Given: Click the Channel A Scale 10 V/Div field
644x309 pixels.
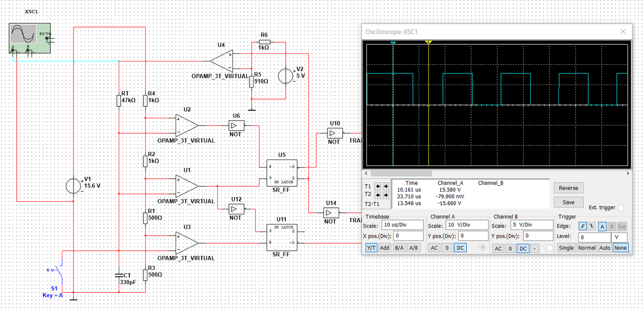Looking at the screenshot, I should pos(466,225).
